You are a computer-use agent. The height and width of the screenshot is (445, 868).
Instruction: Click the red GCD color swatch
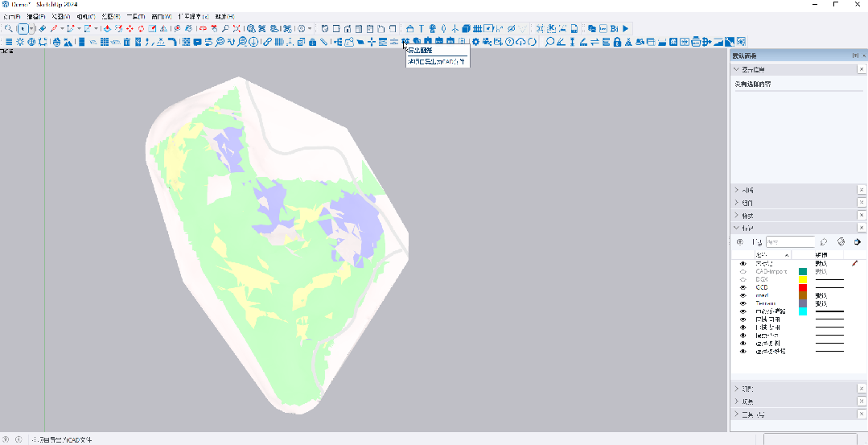[x=802, y=287]
